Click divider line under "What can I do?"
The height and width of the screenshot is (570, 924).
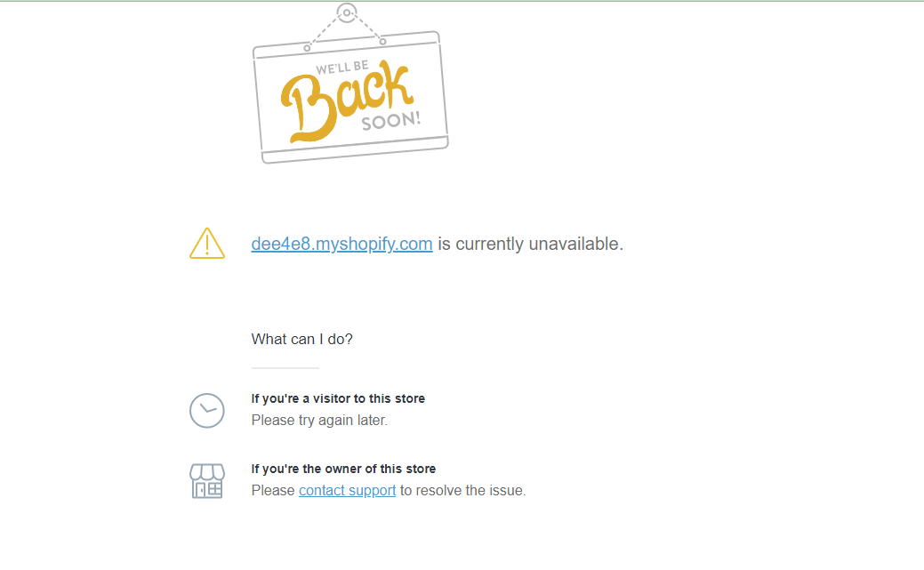[x=285, y=368]
